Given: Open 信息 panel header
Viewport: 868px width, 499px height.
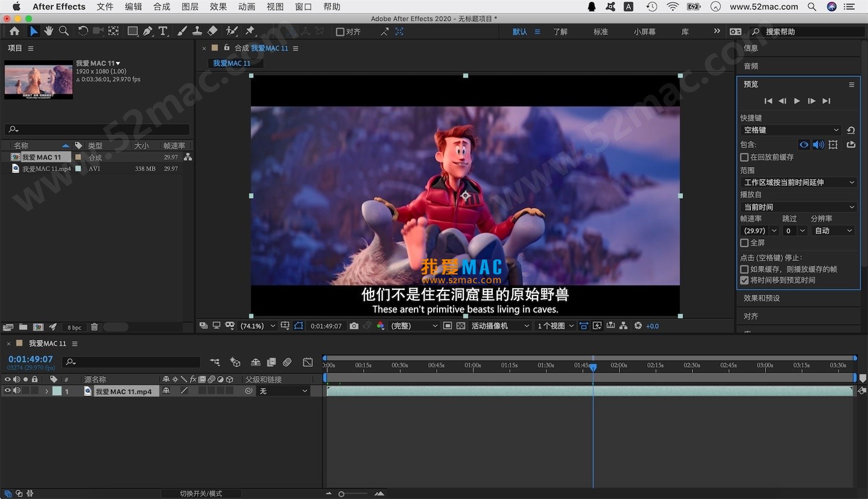Looking at the screenshot, I should [751, 48].
